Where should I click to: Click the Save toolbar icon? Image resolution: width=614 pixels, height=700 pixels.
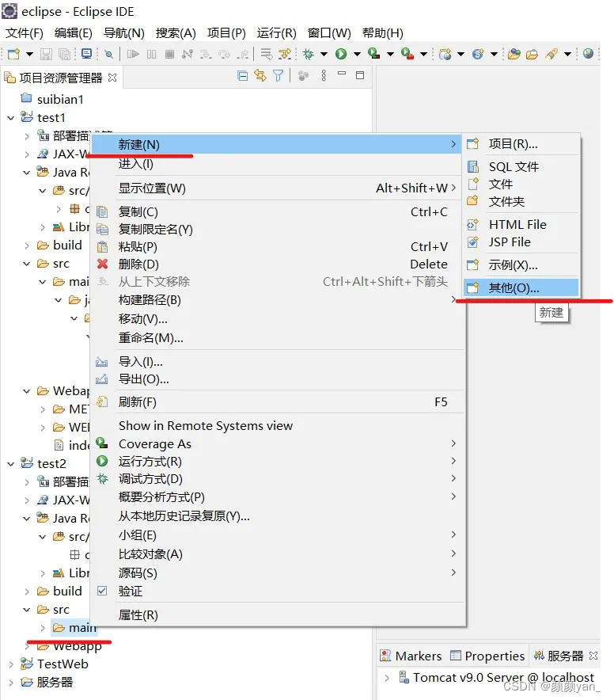click(x=46, y=54)
